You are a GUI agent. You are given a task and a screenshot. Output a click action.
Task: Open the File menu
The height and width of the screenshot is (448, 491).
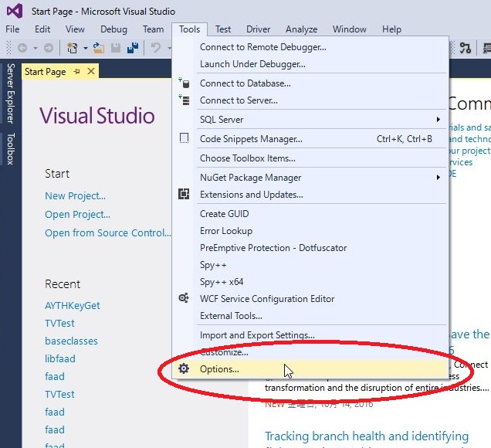coord(12,29)
